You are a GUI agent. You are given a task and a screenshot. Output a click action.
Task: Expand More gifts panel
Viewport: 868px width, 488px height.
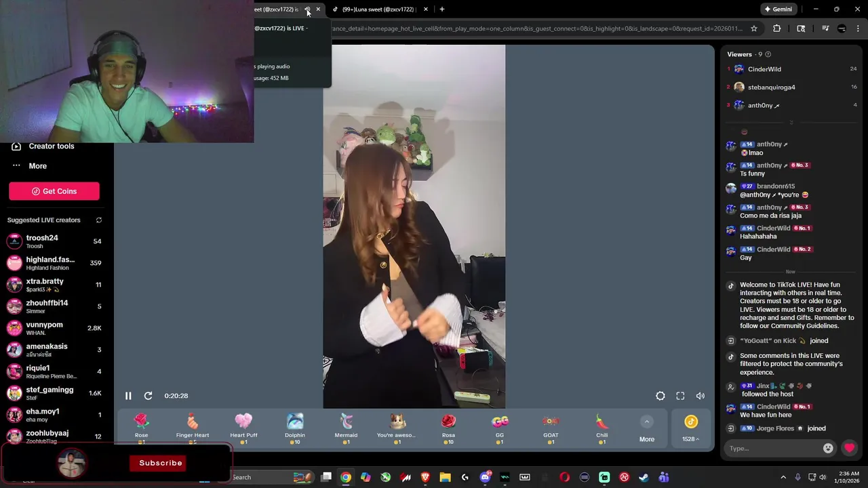[647, 430]
